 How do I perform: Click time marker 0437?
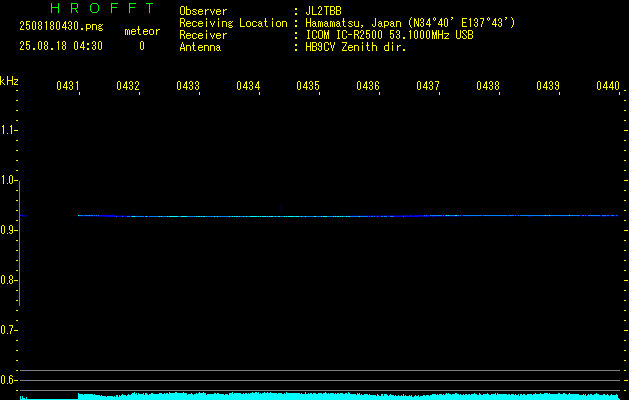[428, 85]
